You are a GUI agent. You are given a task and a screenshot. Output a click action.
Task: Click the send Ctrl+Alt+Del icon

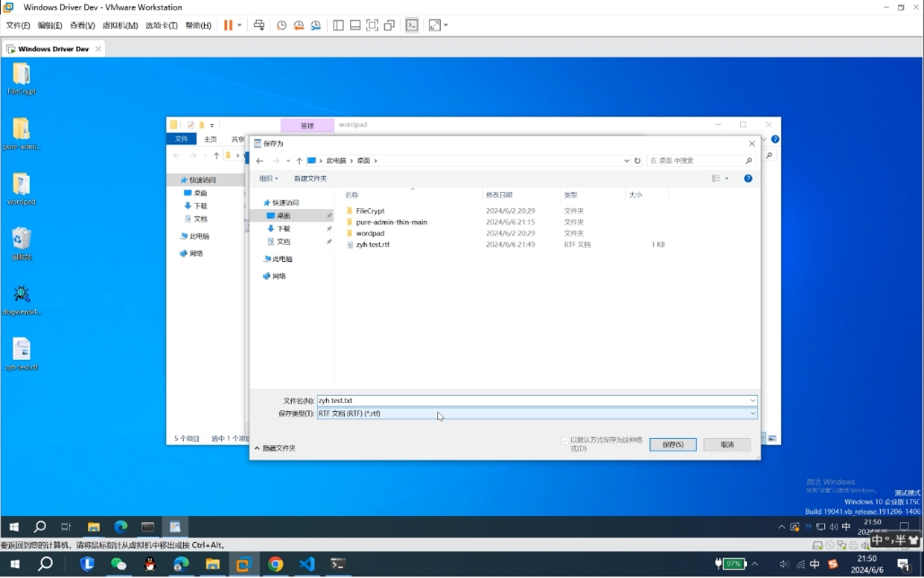point(259,25)
